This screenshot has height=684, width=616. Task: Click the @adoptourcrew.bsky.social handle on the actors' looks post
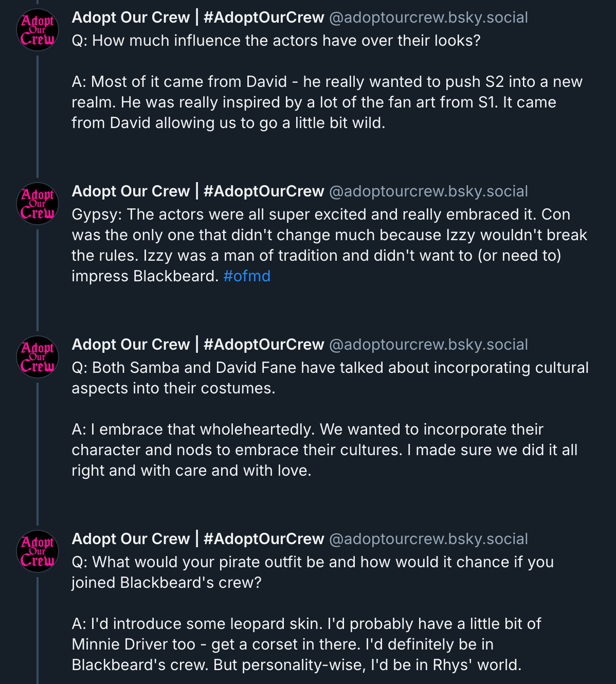click(x=428, y=17)
